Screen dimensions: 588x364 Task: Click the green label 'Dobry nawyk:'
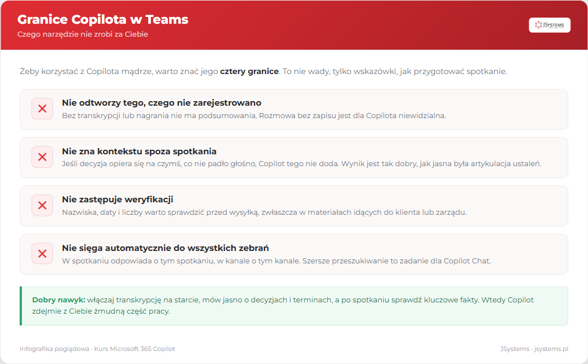(x=59, y=300)
